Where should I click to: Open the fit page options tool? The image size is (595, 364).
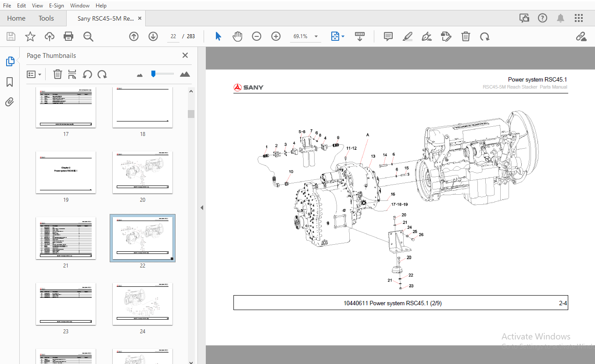pos(335,36)
